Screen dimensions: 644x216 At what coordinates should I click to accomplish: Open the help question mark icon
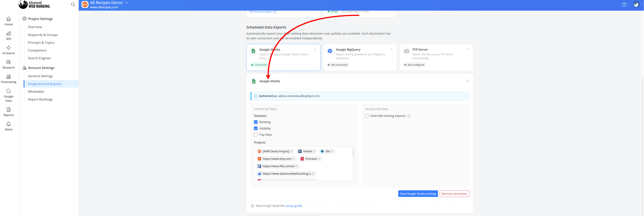tap(624, 5)
